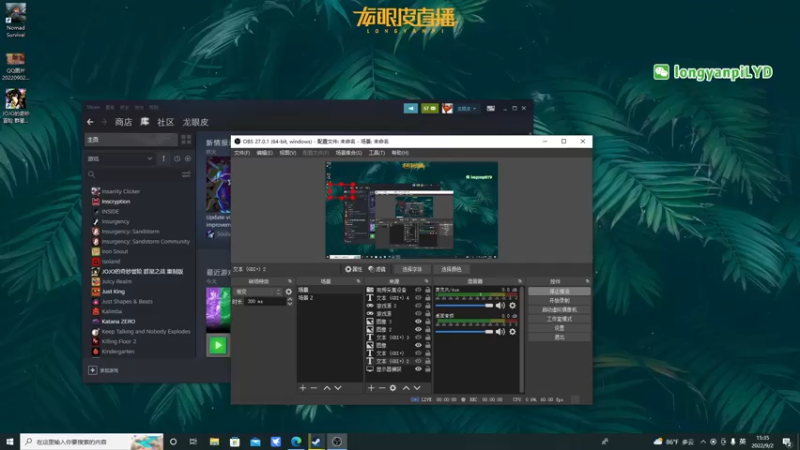Remove selected scene with minus icon
The width and height of the screenshot is (800, 450).
click(x=314, y=388)
